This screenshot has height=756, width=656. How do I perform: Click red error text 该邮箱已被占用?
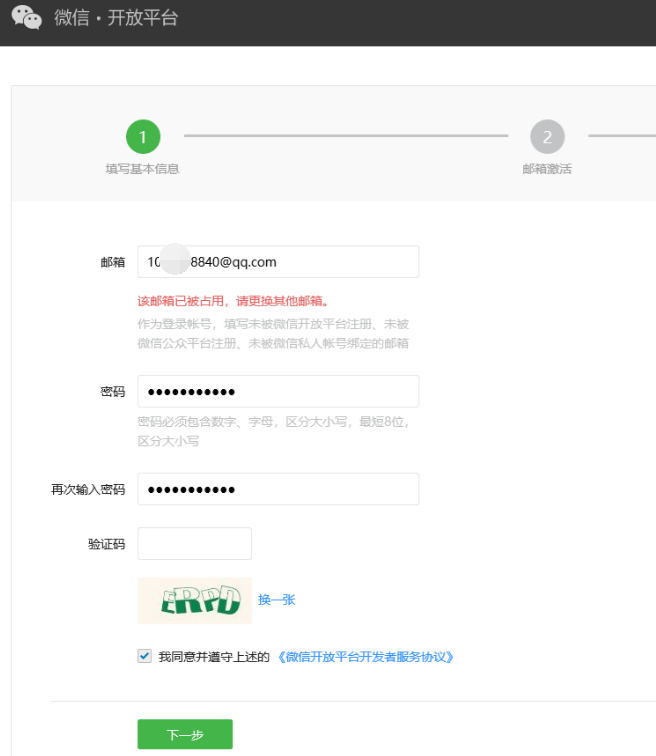pyautogui.click(x=233, y=301)
